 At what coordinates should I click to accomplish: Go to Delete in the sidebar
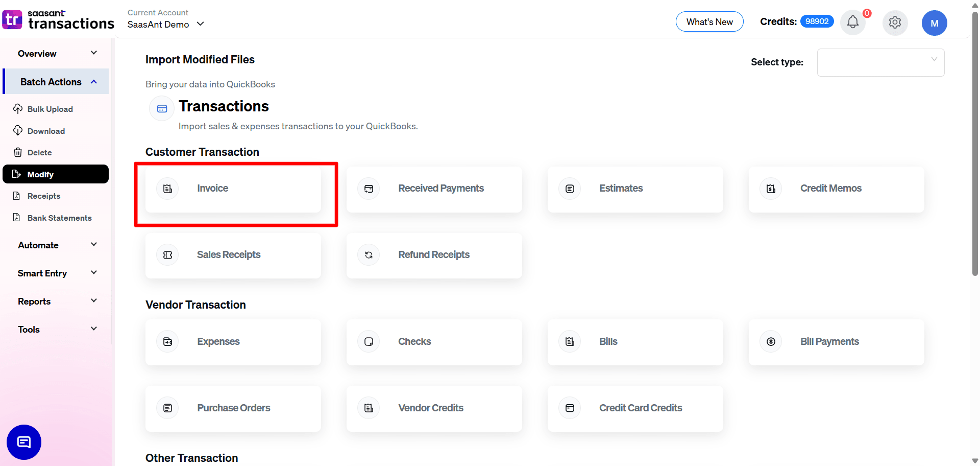point(39,153)
